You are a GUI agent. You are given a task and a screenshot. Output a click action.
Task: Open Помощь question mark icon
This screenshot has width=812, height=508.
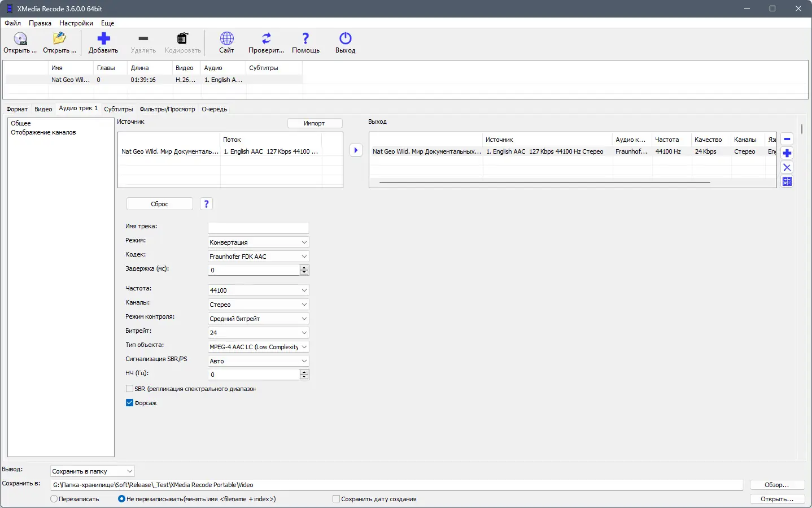point(305,39)
